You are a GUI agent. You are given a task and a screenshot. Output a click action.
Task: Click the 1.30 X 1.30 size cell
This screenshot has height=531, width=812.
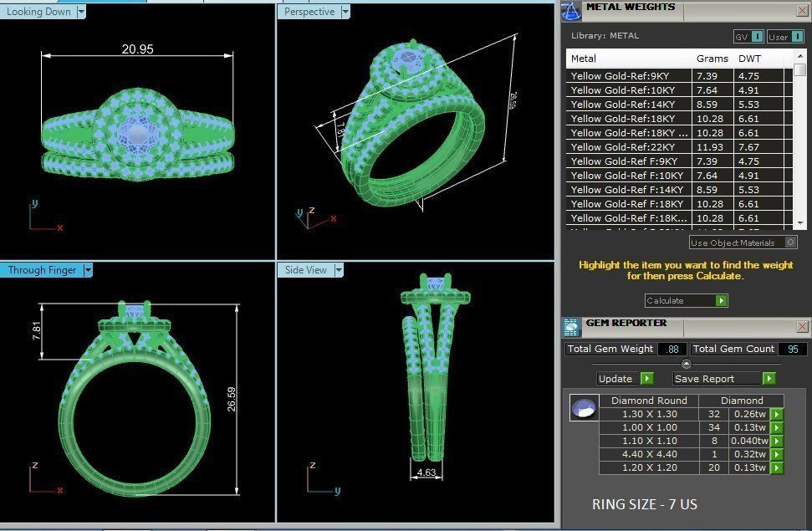650,414
